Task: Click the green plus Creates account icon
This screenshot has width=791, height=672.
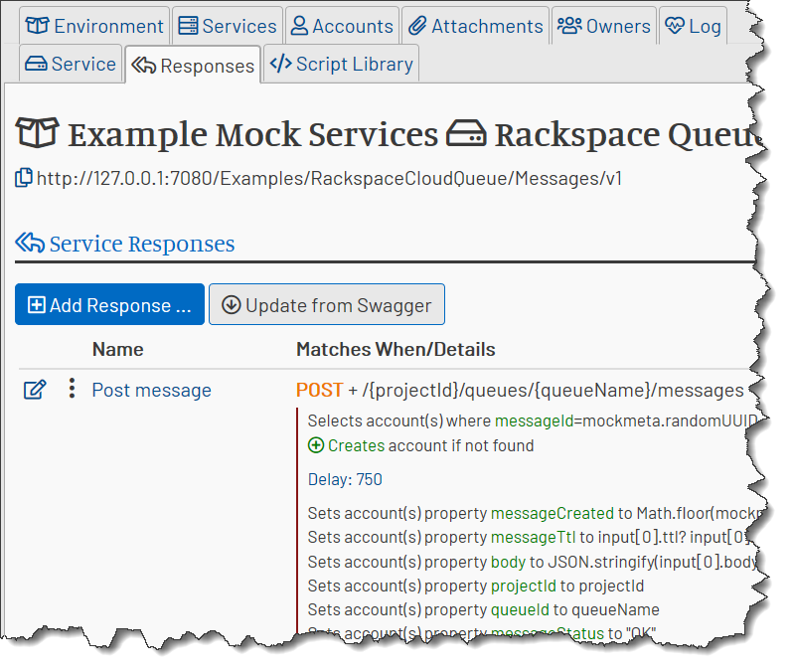Action: pyautogui.click(x=316, y=445)
